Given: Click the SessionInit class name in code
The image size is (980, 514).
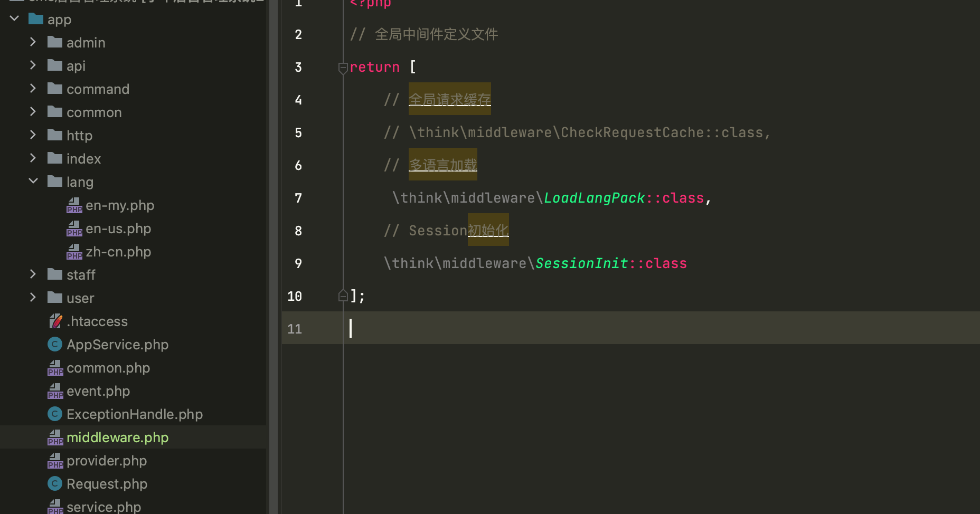Looking at the screenshot, I should pyautogui.click(x=582, y=263).
